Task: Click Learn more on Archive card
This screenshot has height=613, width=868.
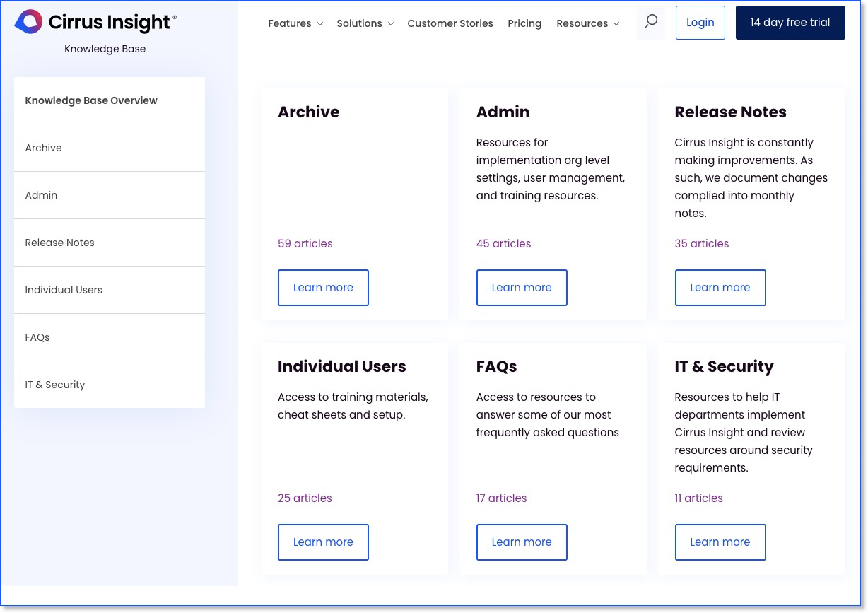Action: click(x=323, y=288)
